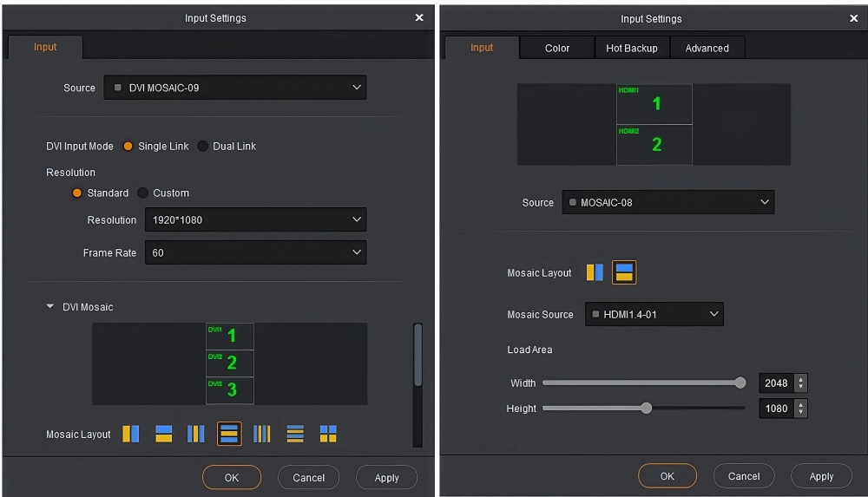Screen dimensions: 868x497
Task: Choose Custom resolution option
Action: click(x=143, y=193)
